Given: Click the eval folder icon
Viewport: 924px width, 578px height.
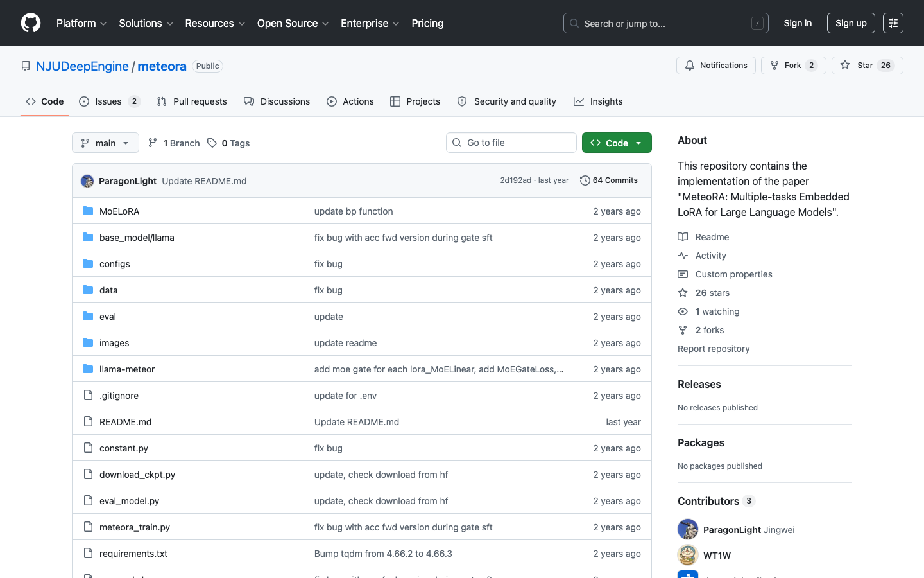Looking at the screenshot, I should tap(88, 317).
